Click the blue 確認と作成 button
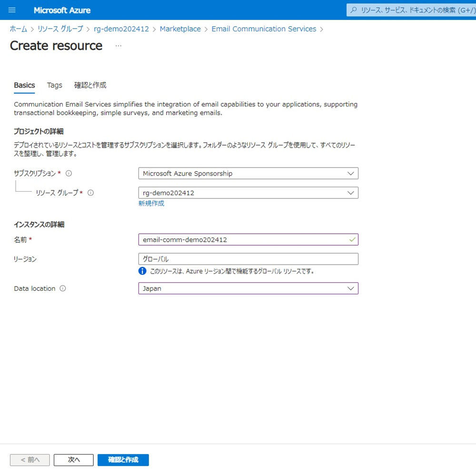476x476 pixels. click(x=123, y=460)
